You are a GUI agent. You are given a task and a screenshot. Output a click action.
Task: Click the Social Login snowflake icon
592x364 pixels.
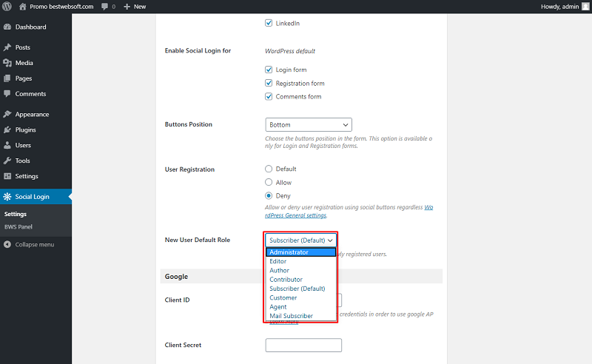pos(7,196)
